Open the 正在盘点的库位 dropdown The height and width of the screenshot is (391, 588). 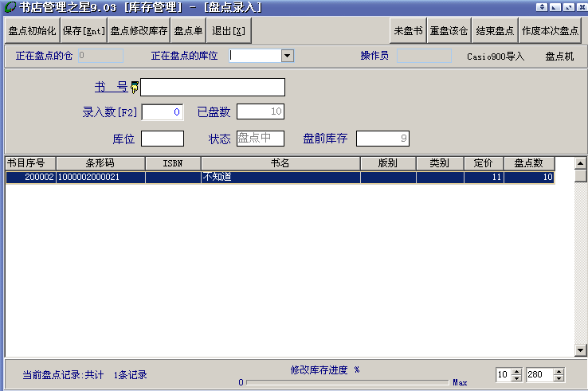288,57
